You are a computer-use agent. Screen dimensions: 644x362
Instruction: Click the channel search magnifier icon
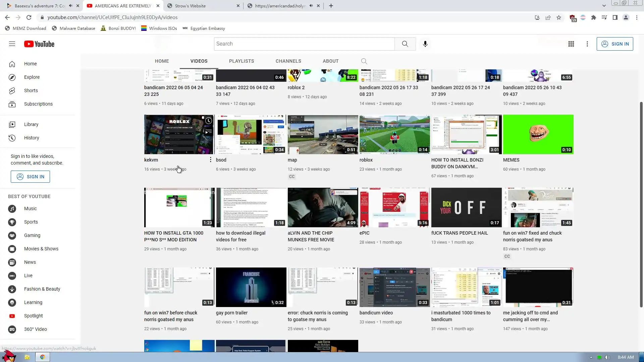[364, 61]
